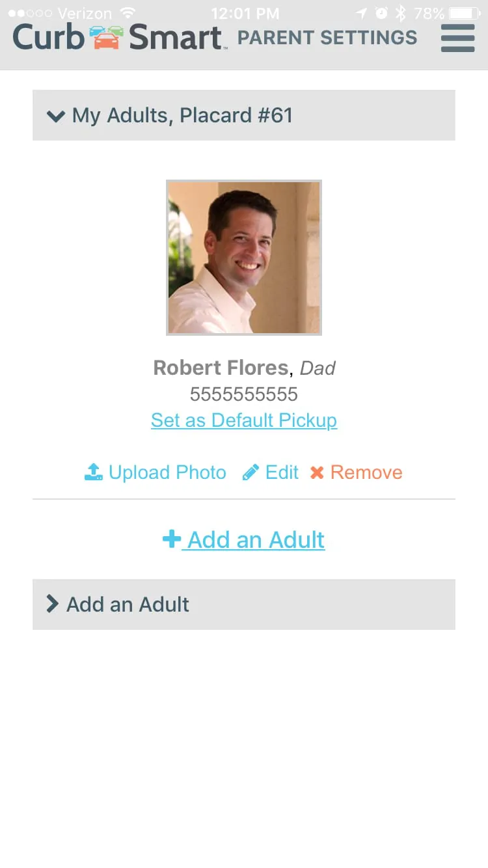Click the plus icon next to Add an Adult
Screen dimensions: 488x868
point(171,538)
